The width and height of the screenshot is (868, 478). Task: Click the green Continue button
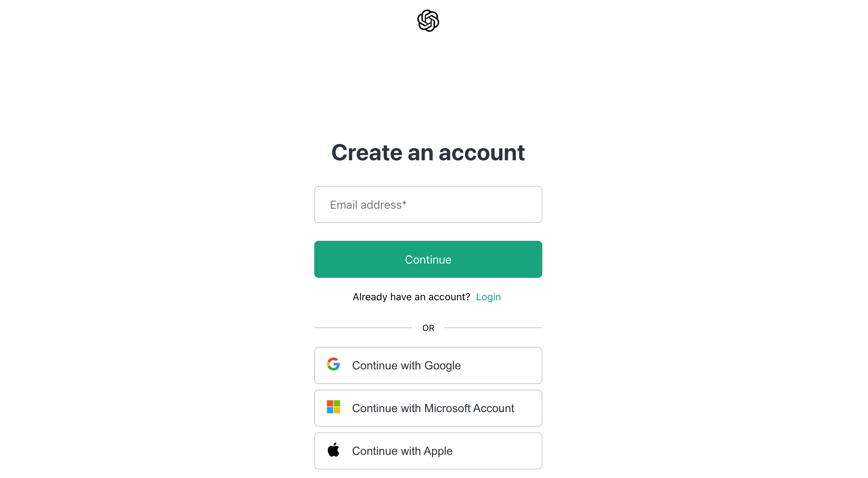428,259
